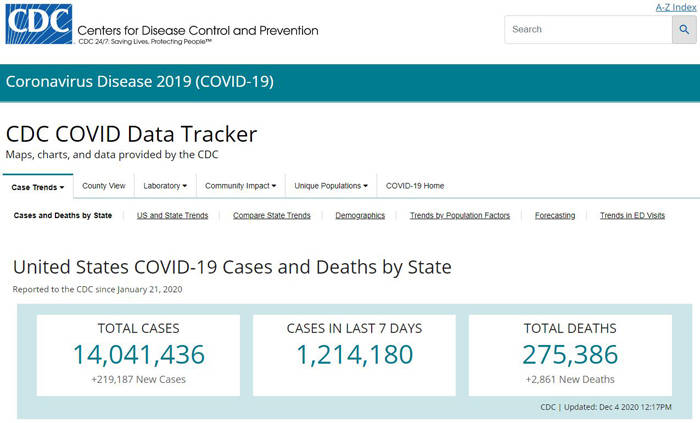This screenshot has width=700, height=423.
Task: Open Trends in ED Visits link
Action: click(x=632, y=215)
